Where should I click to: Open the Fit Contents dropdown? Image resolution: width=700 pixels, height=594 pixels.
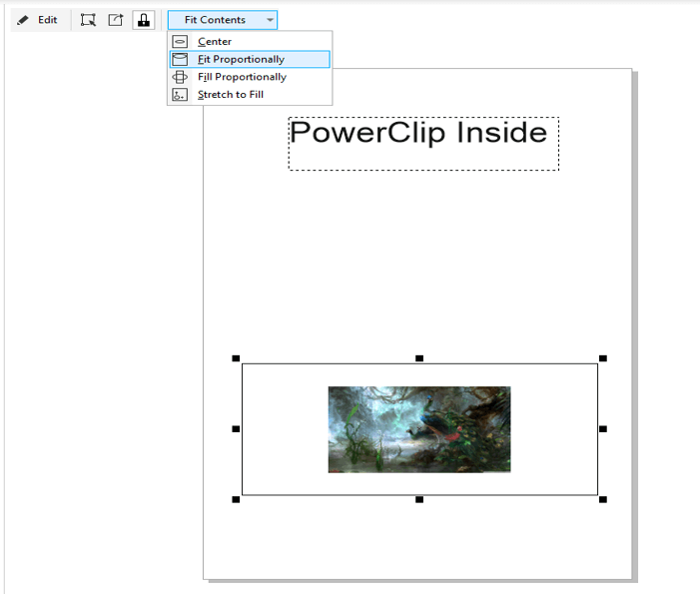pos(223,20)
